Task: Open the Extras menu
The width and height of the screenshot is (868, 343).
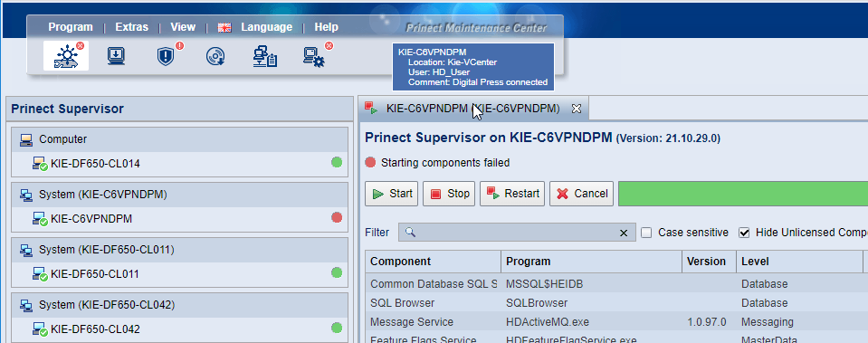Action: [132, 26]
